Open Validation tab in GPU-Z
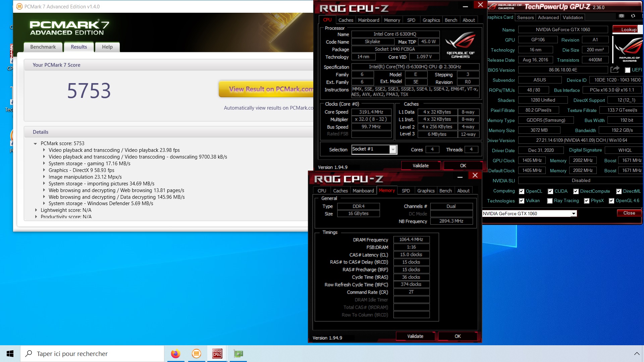This screenshot has height=362, width=644. (573, 17)
